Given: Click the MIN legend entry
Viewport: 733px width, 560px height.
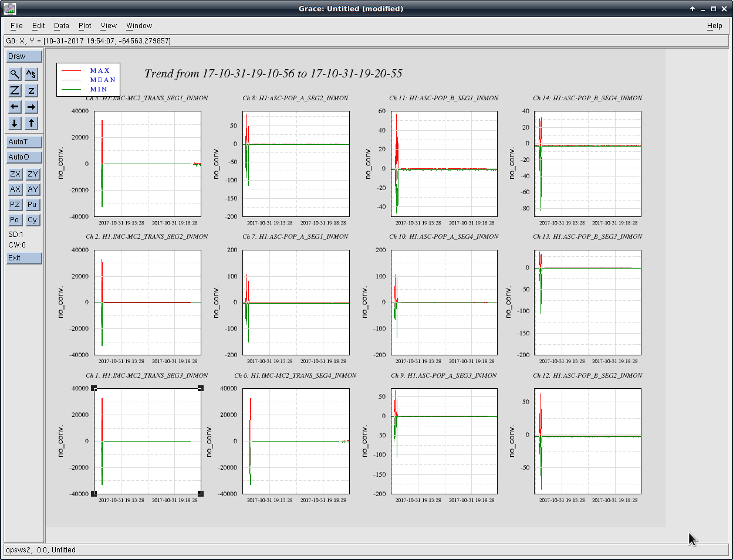Looking at the screenshot, I should point(99,89).
